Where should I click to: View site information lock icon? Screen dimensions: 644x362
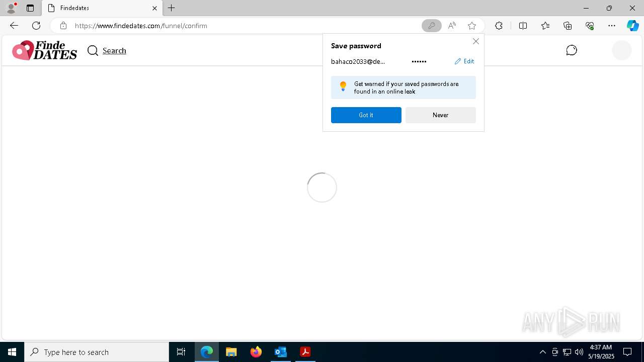pyautogui.click(x=63, y=26)
